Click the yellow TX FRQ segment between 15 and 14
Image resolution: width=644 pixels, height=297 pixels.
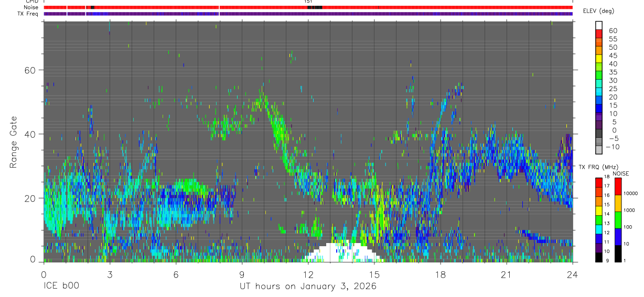pos(599,211)
